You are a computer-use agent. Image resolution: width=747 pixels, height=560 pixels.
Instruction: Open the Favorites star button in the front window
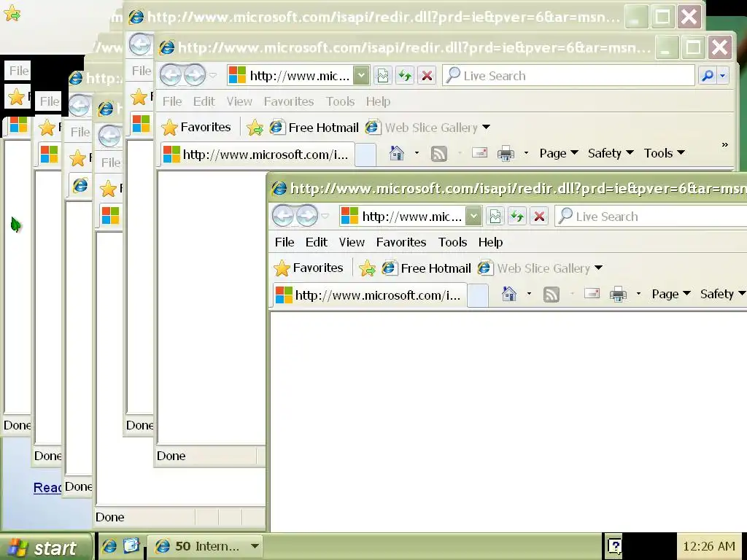click(x=309, y=268)
